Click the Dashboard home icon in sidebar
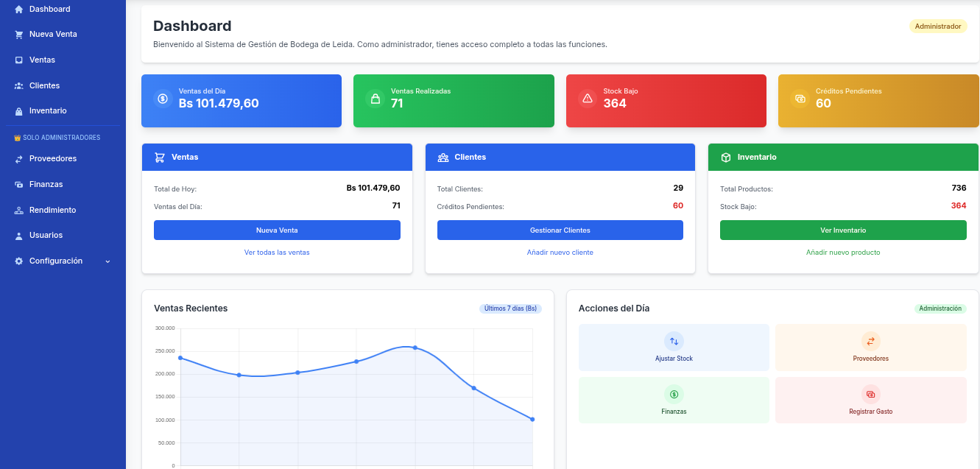The image size is (980, 469). [x=19, y=9]
